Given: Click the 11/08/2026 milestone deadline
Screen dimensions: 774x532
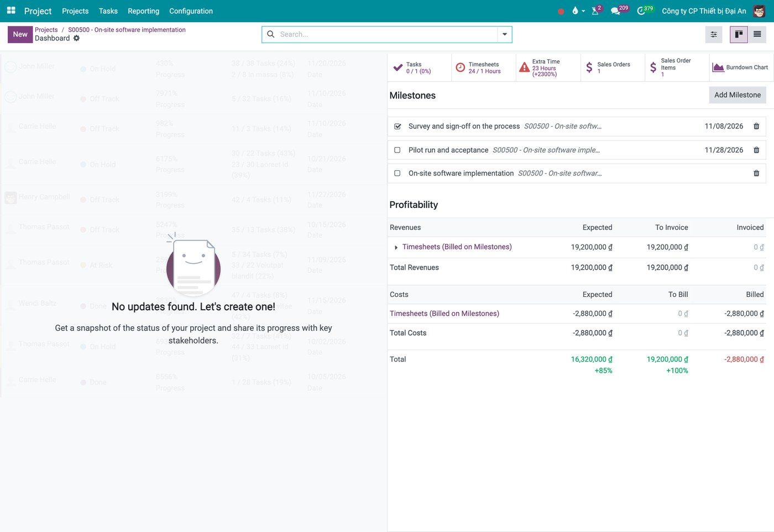Looking at the screenshot, I should pos(724,126).
